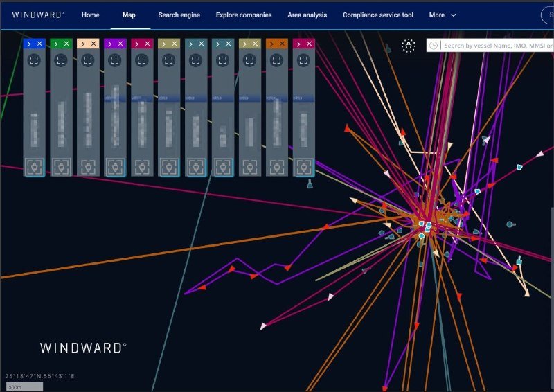Activate the dotted-circle vessel selection tool
The width and height of the screenshot is (554, 392).
pos(409,46)
